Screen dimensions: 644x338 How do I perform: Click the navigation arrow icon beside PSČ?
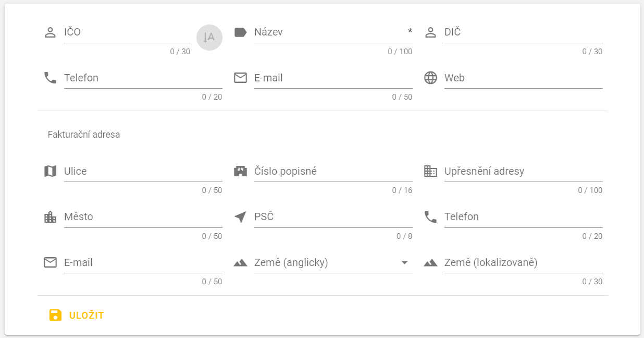240,217
